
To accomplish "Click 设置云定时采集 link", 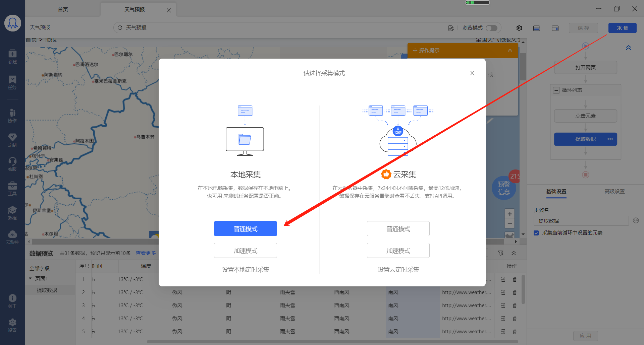I will point(398,270).
